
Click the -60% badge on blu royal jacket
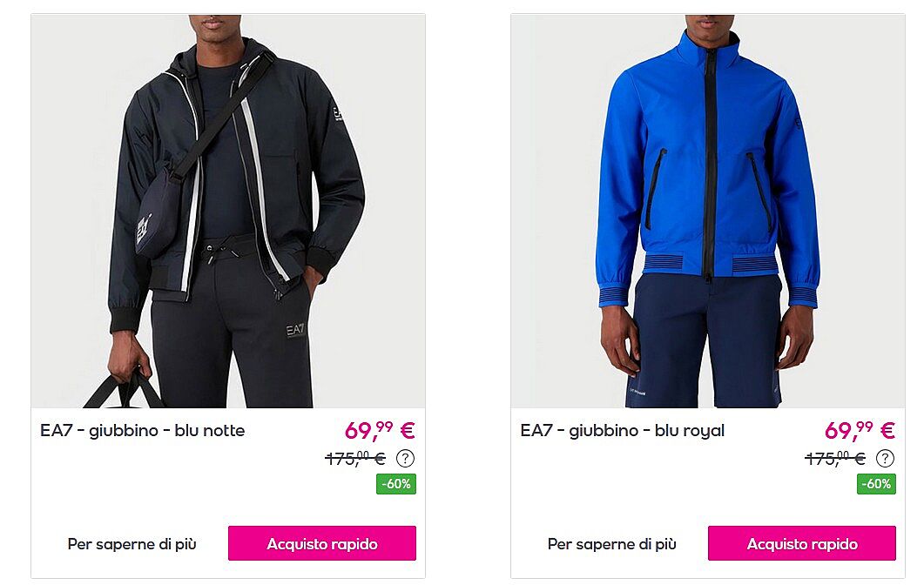876,484
